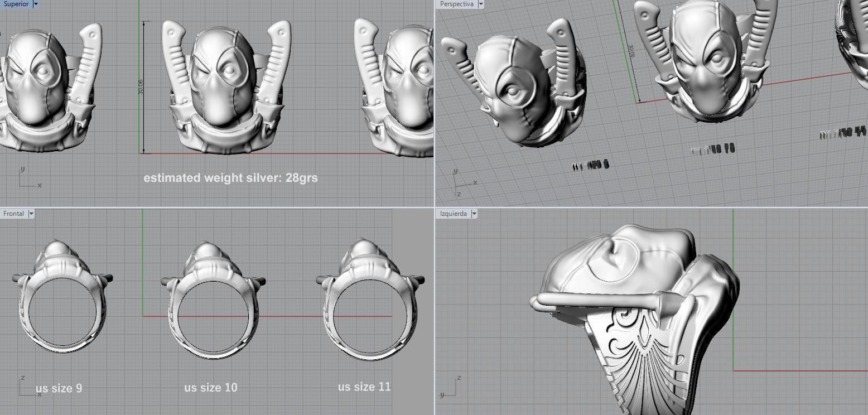Select the 'us size 10' label
868x415 pixels.
[210, 388]
